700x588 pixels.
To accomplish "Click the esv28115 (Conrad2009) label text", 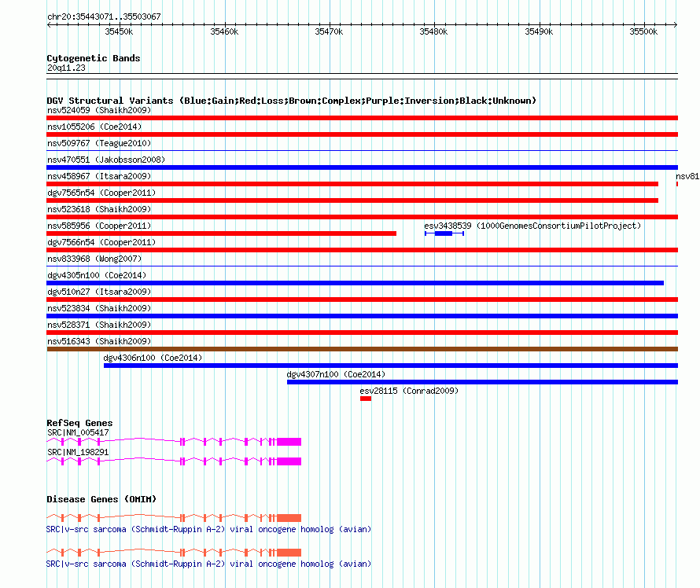I will (x=409, y=391).
